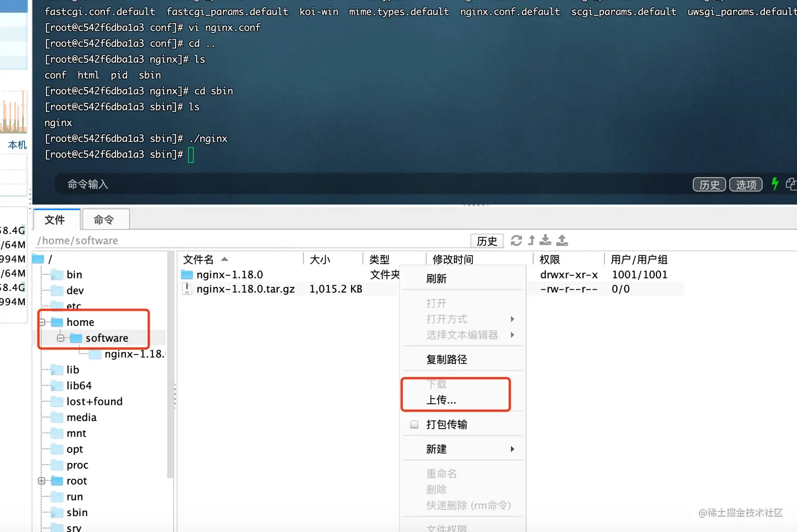Click the upload icon in the file toolbar
Viewport: 797px width, 532px height.
coord(562,240)
